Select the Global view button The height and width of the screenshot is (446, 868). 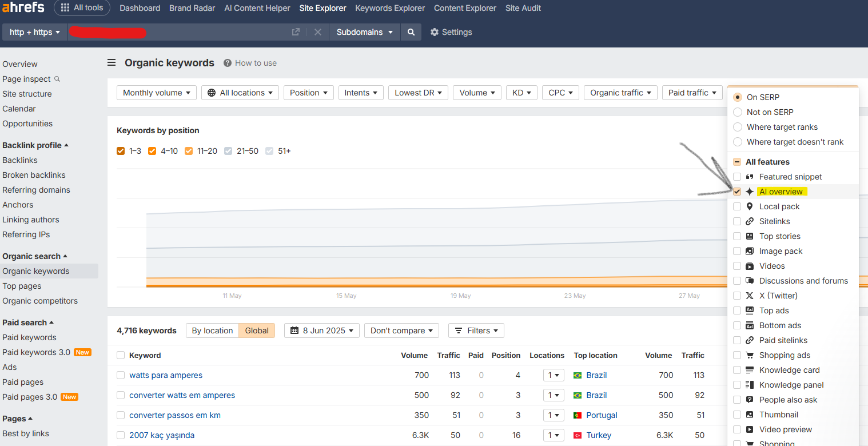point(257,330)
